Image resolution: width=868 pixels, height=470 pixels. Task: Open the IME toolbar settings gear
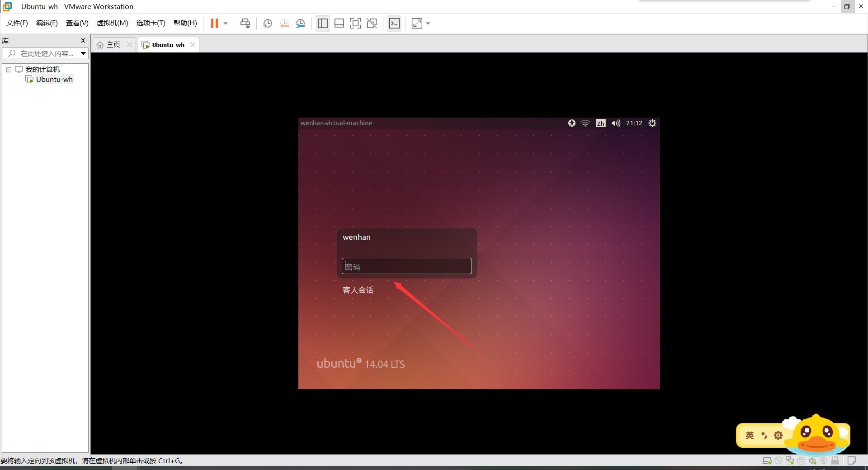(x=778, y=436)
